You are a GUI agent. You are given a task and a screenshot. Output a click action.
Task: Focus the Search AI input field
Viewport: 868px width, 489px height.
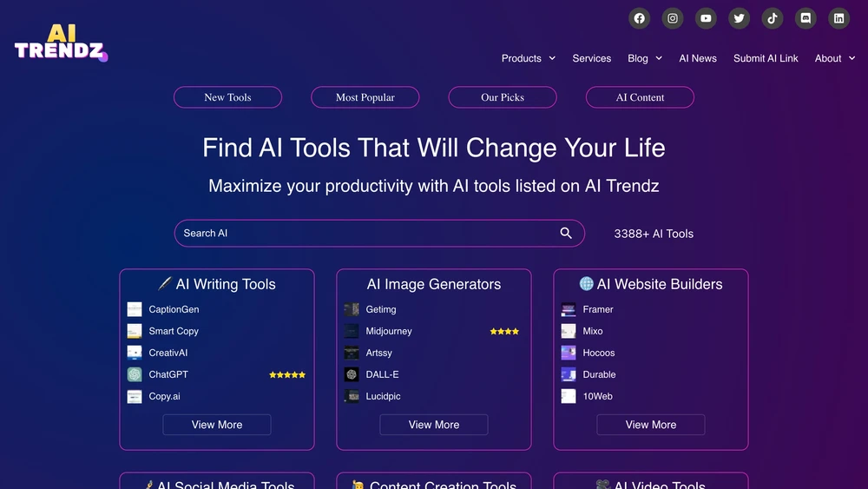pyautogui.click(x=379, y=233)
